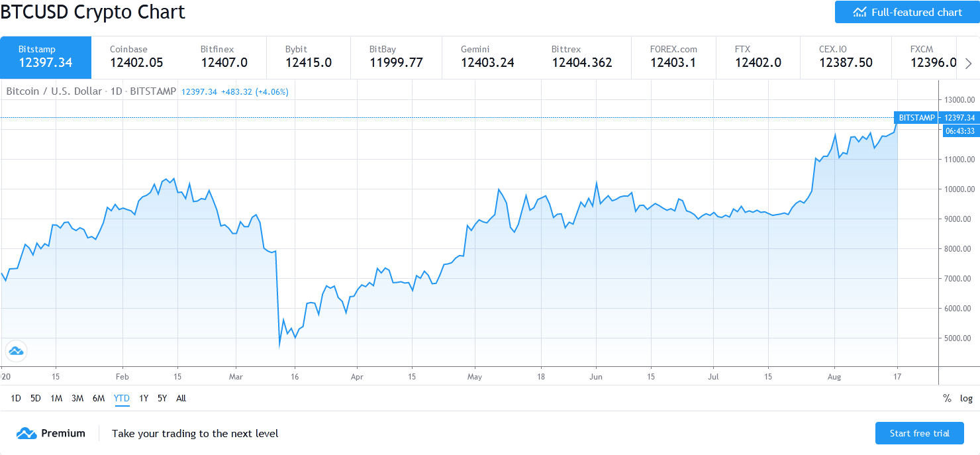Show more exchanges with the right arrow
This screenshot has height=455, width=980.
pos(969,64)
